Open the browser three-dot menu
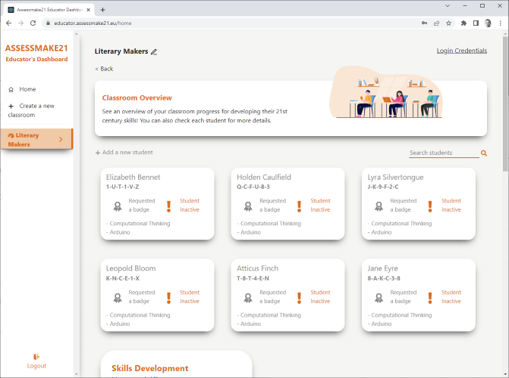509x378 pixels. pyautogui.click(x=500, y=23)
